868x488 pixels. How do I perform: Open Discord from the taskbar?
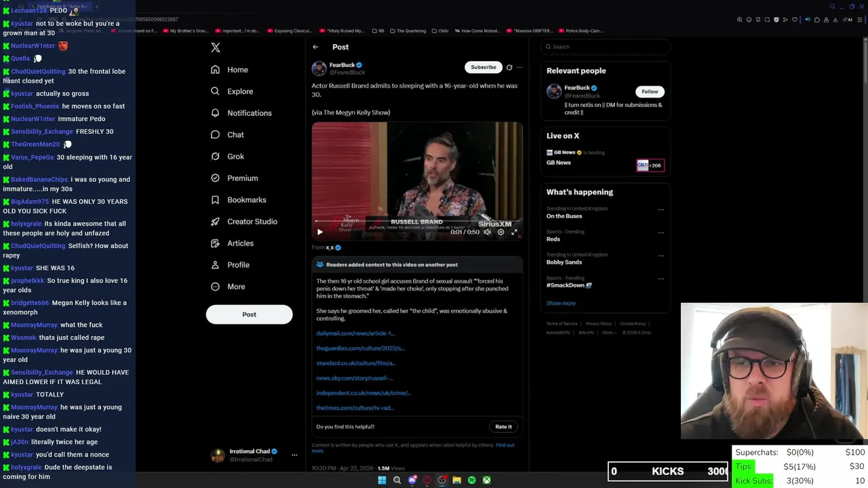412,480
